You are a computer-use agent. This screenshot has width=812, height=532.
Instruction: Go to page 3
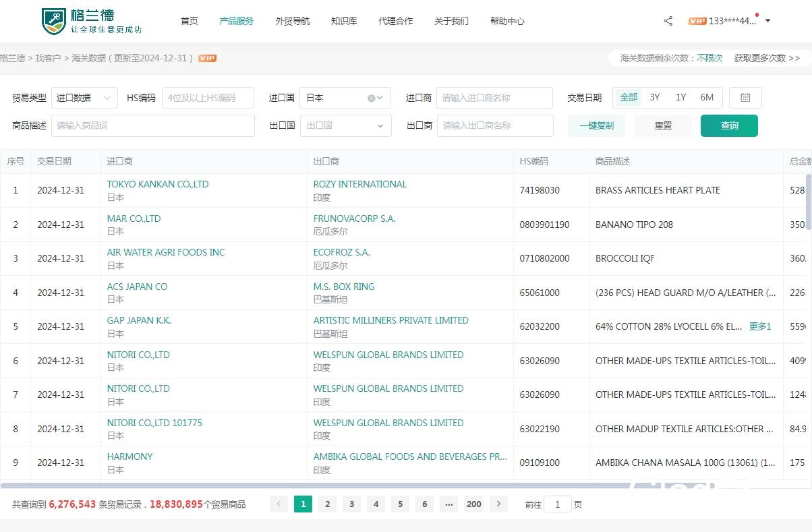pyautogui.click(x=352, y=504)
